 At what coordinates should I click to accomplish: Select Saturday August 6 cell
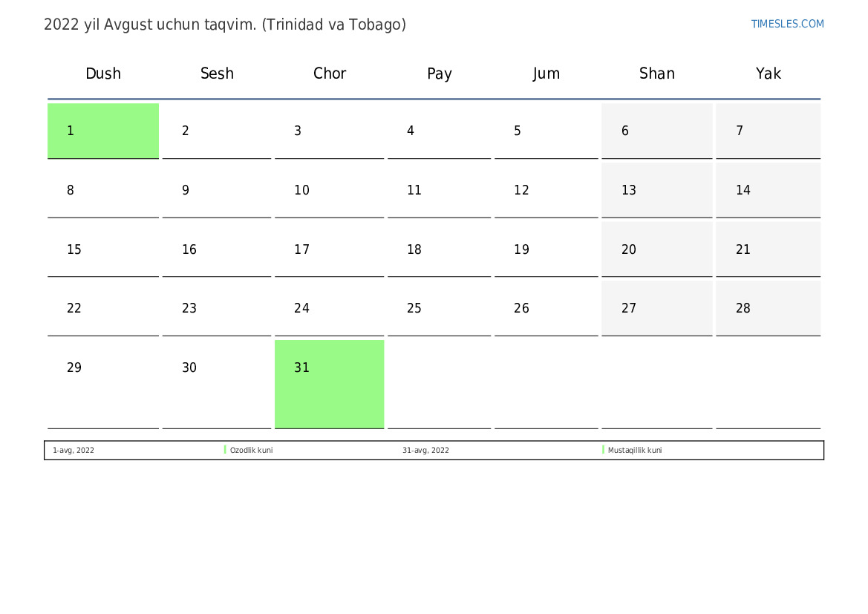pos(657,131)
